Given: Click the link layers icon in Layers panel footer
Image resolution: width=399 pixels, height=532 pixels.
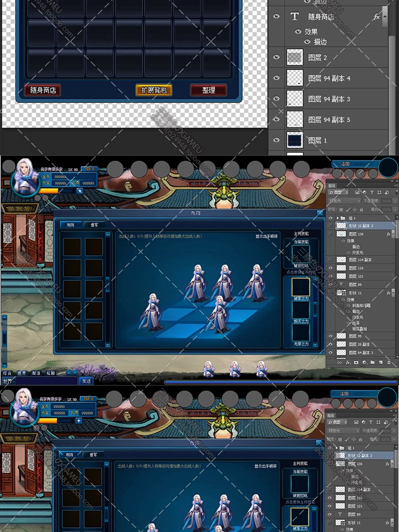Looking at the screenshot, I should coord(339,362).
